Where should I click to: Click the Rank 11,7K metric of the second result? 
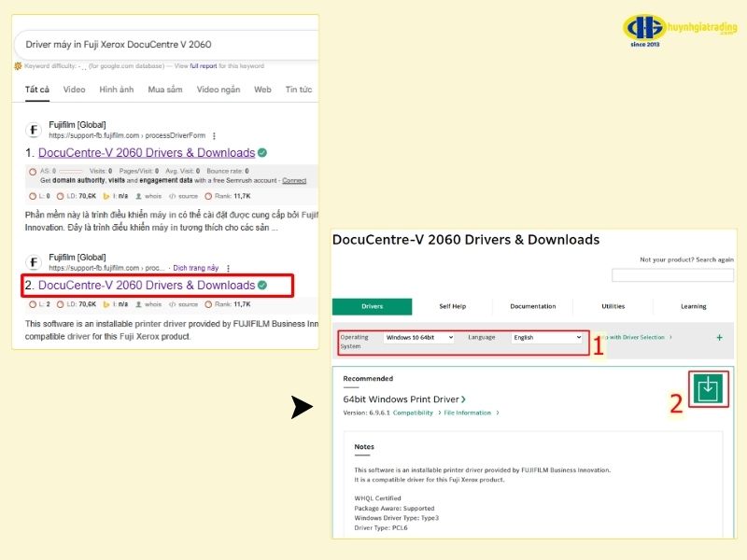click(228, 304)
